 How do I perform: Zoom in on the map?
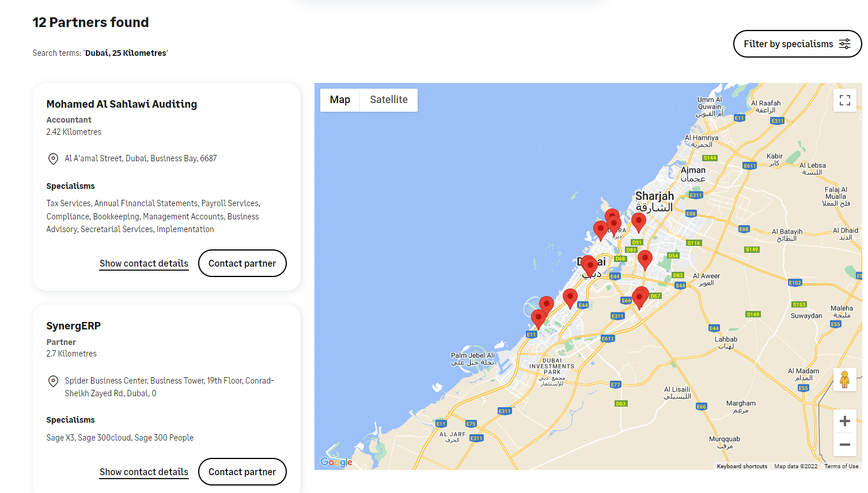pyautogui.click(x=844, y=421)
